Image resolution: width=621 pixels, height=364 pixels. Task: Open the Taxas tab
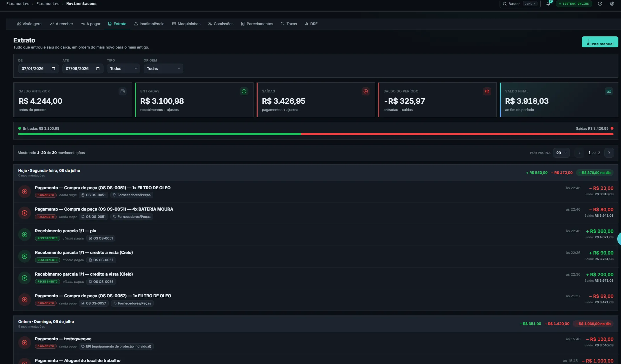click(x=289, y=24)
